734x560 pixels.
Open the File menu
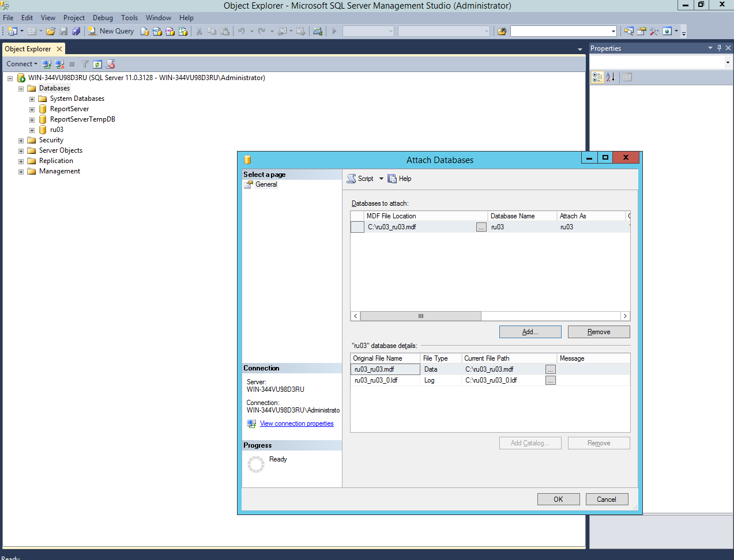pos(8,18)
